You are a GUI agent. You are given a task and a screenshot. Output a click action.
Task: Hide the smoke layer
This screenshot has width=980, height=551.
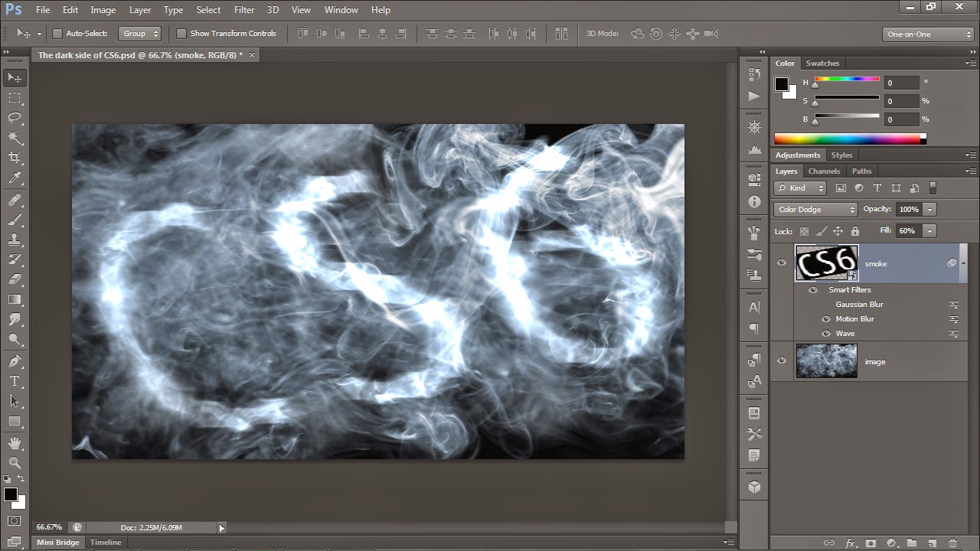pyautogui.click(x=782, y=263)
